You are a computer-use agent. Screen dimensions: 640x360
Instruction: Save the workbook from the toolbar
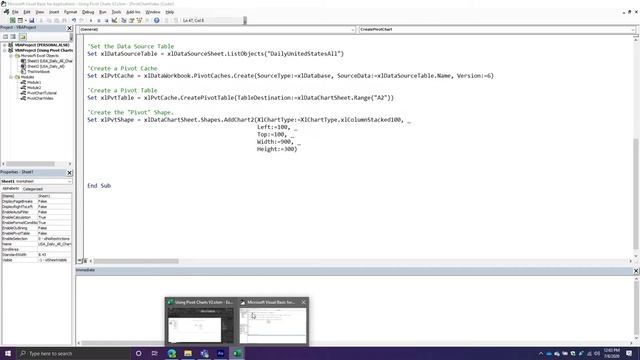[31, 20]
